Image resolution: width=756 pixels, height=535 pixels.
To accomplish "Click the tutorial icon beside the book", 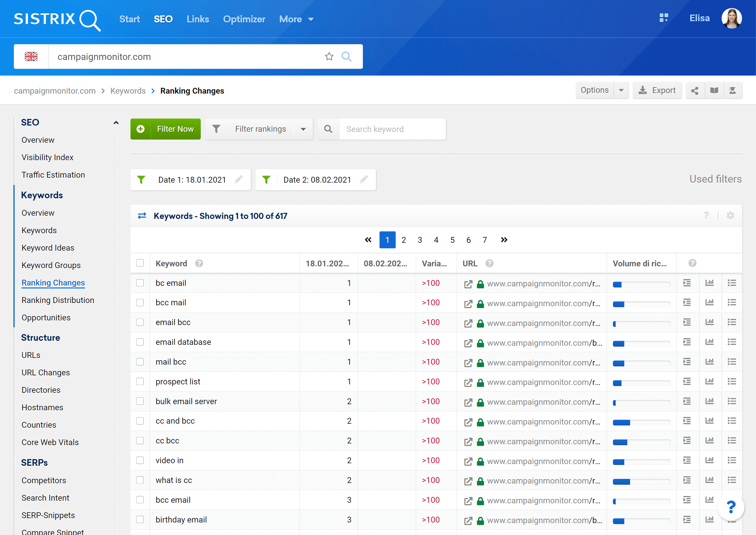I will coord(733,91).
